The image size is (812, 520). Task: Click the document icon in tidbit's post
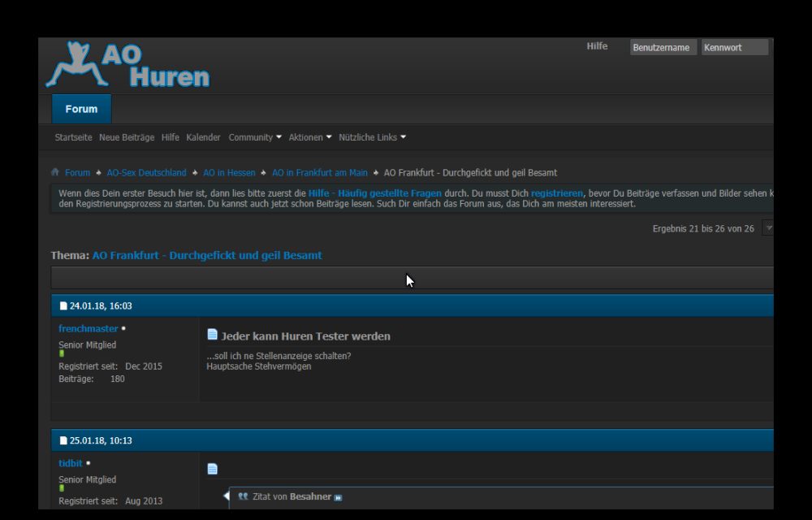[x=212, y=469]
